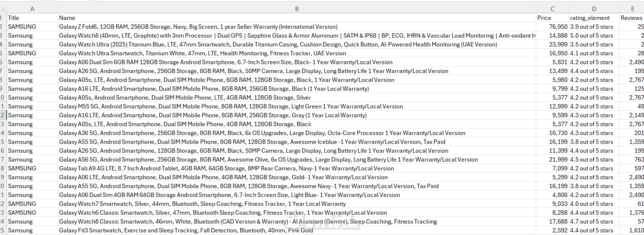Click the Reviews header cell
This screenshot has width=644, height=235.
(632, 18)
